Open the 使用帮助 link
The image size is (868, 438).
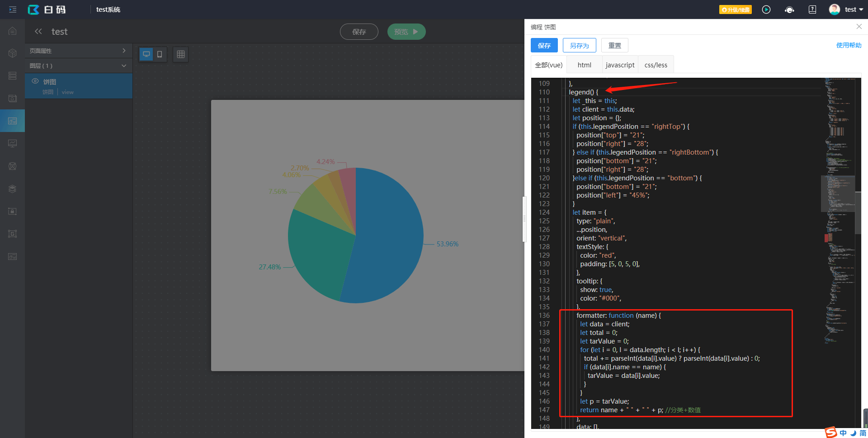tap(849, 45)
